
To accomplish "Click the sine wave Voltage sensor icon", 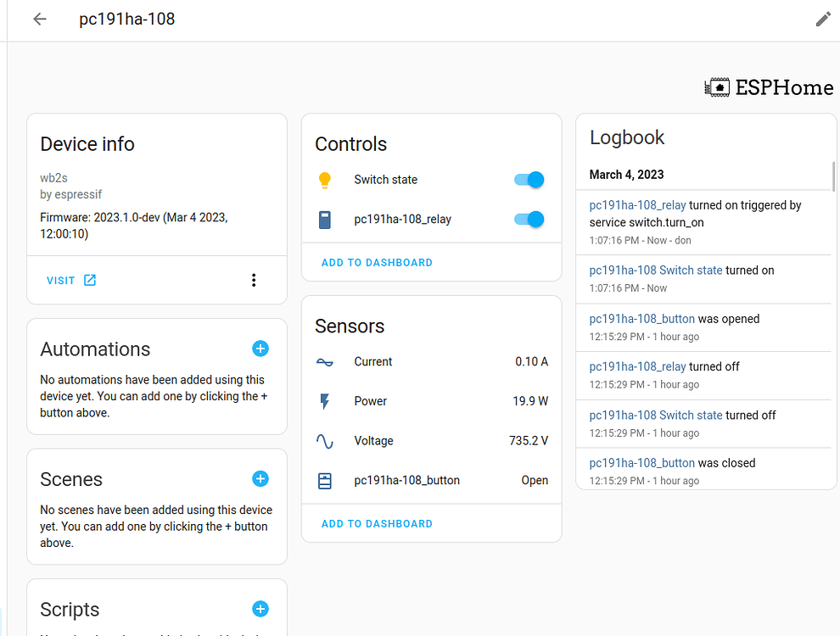I will [x=324, y=441].
